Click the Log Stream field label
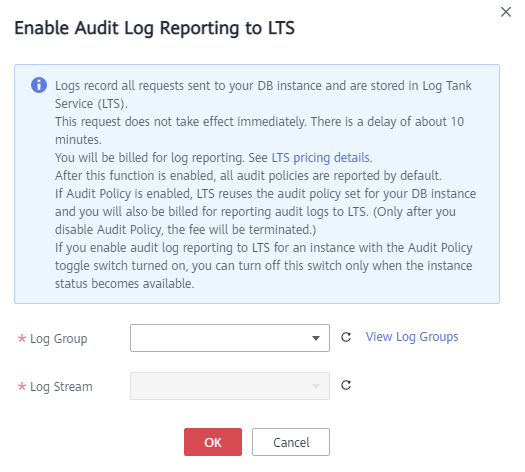The height and width of the screenshot is (472, 525). coord(61,387)
